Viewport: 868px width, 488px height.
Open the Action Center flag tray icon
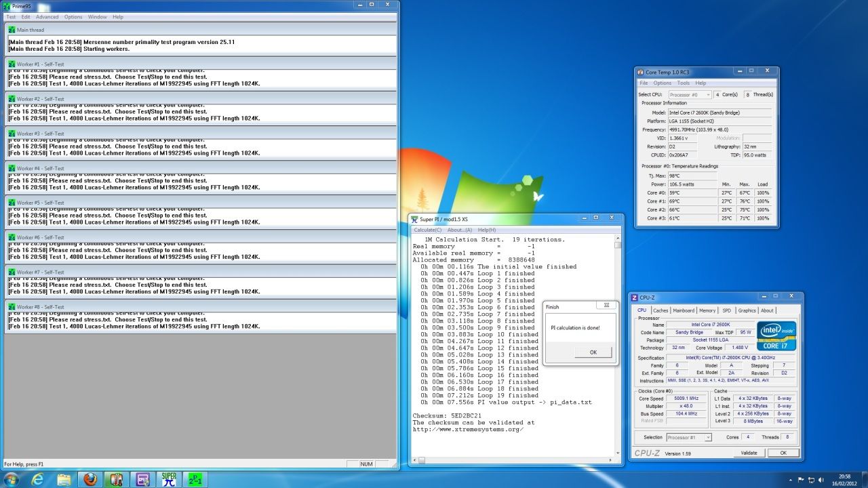point(802,479)
